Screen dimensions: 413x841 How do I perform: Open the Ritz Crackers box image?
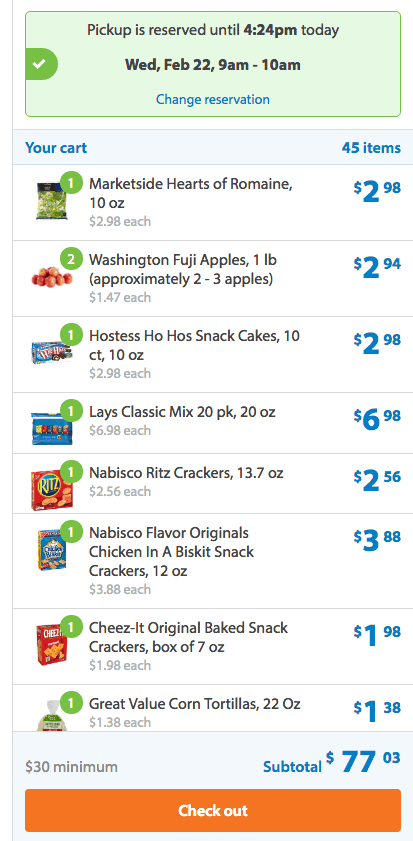52,488
